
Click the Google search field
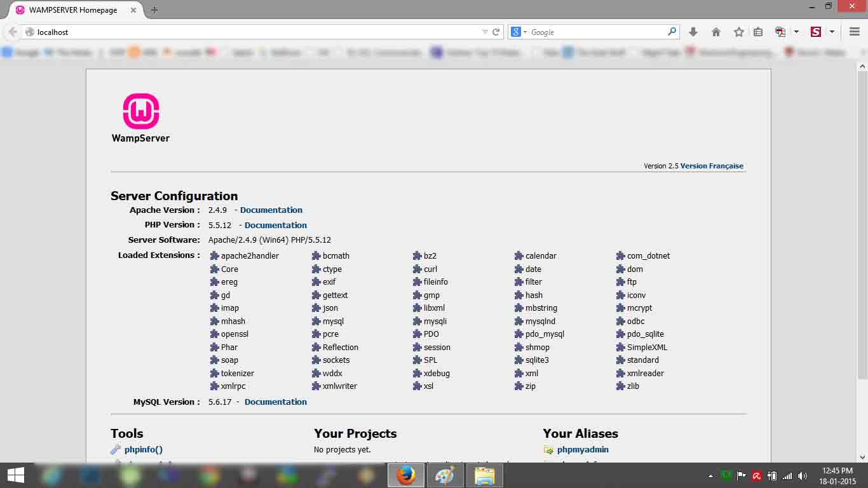[x=597, y=32]
